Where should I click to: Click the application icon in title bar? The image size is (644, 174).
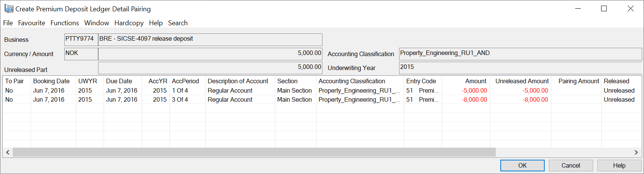pyautogui.click(x=9, y=9)
